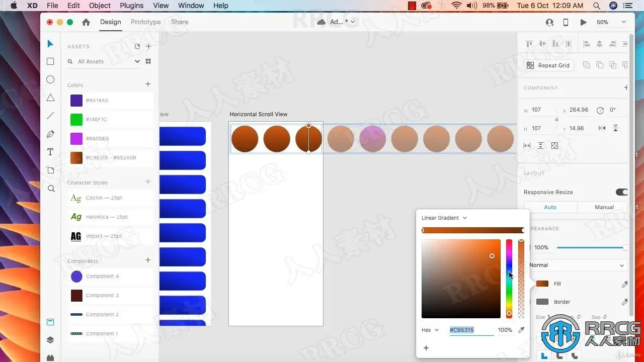
Task: Make component with COMPONENT plus button
Action: 626,87
